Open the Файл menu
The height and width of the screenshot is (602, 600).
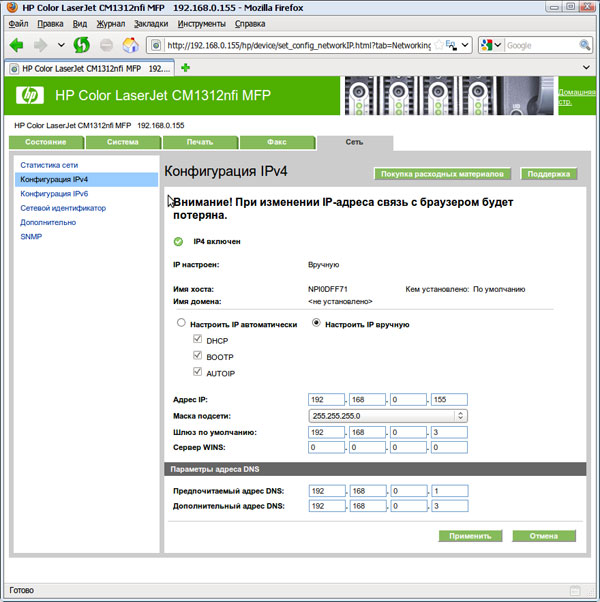[x=18, y=24]
